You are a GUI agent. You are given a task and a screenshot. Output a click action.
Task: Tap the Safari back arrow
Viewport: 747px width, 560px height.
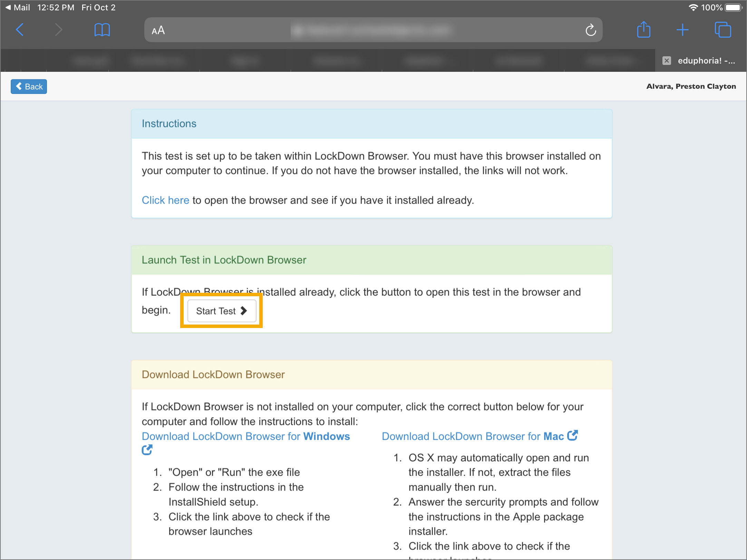[x=20, y=30]
